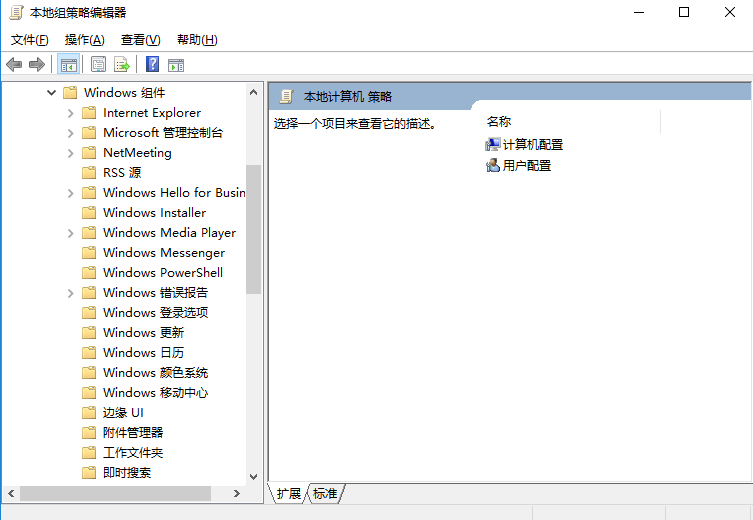Viewport: 753px width, 520px height.
Task: Select the 工作文件夹 tree item
Action: (133, 453)
